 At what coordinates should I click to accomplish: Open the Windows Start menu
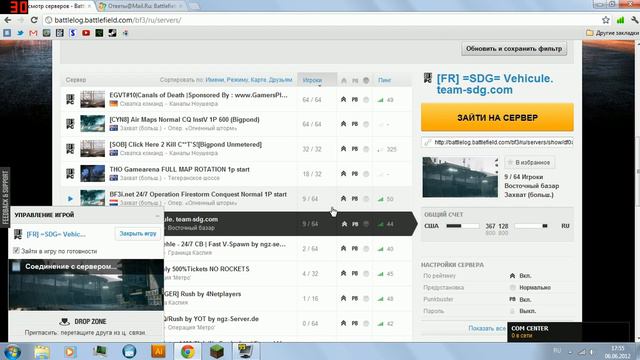[12, 351]
